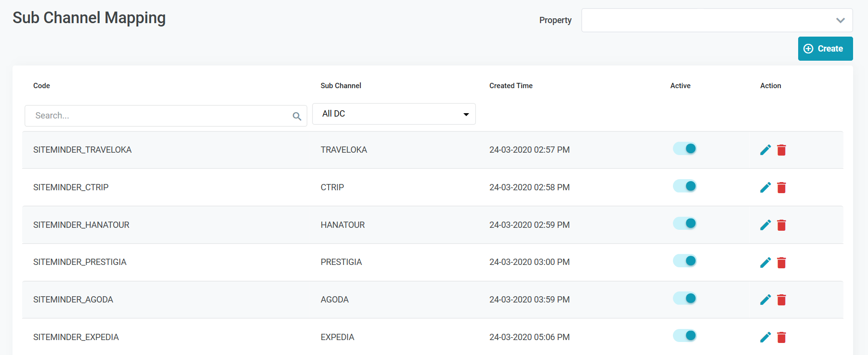Edit the SITEMINDER_AGODA mapping
This screenshot has height=355, width=868.
[x=765, y=300]
